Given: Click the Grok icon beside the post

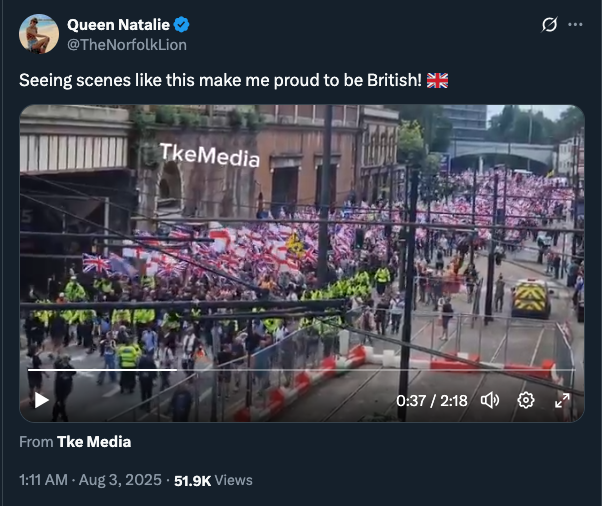Looking at the screenshot, I should (x=548, y=24).
